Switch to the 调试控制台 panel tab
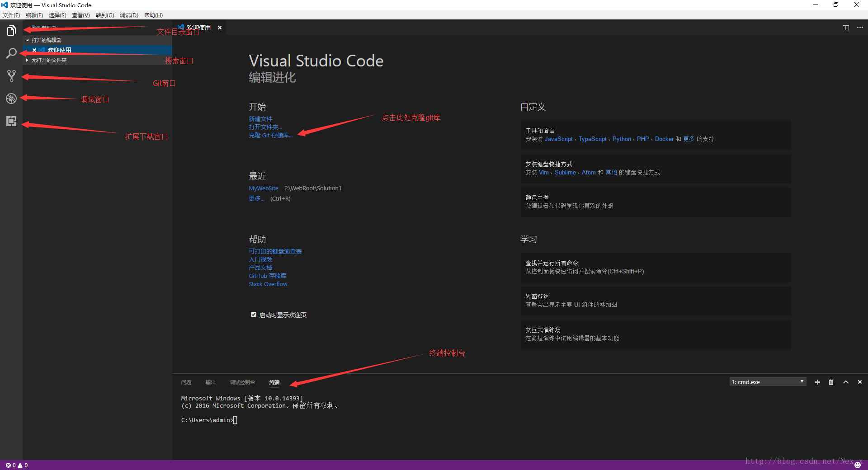 242,382
